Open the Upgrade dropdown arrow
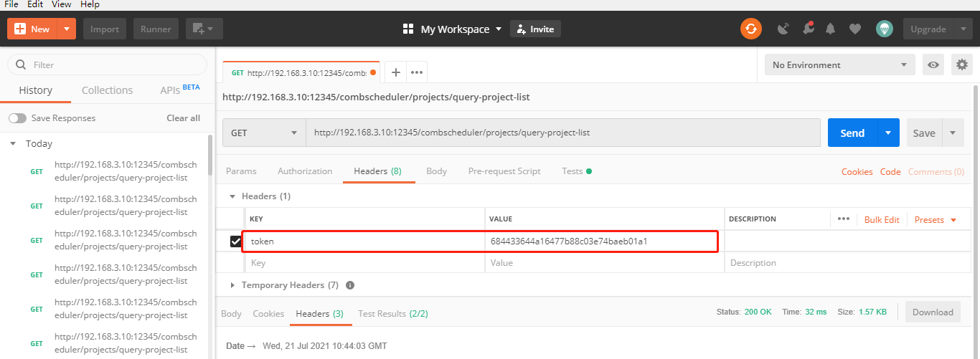This screenshot has width=980, height=359. [963, 29]
